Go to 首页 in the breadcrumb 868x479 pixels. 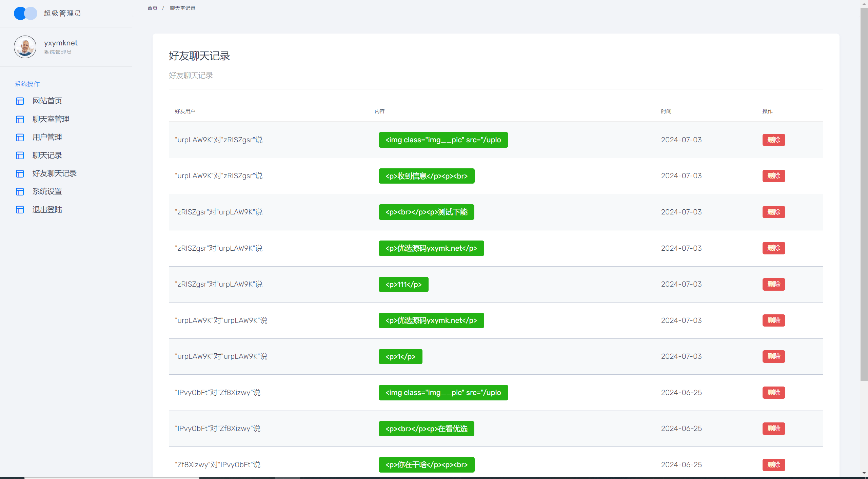coord(153,8)
